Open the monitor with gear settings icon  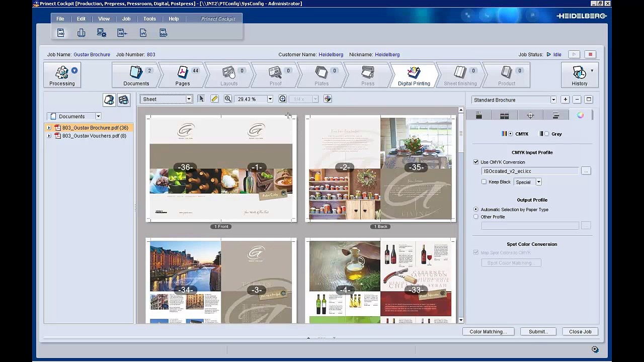coord(102,33)
